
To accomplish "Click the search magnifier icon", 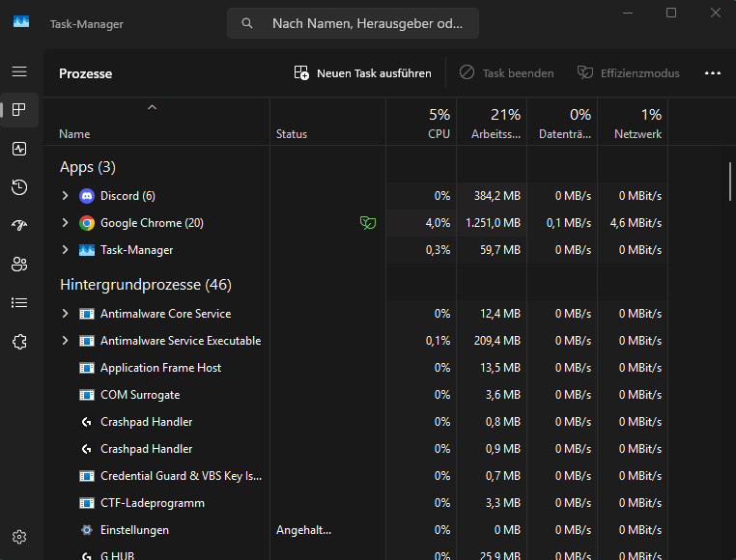I will pos(247,23).
